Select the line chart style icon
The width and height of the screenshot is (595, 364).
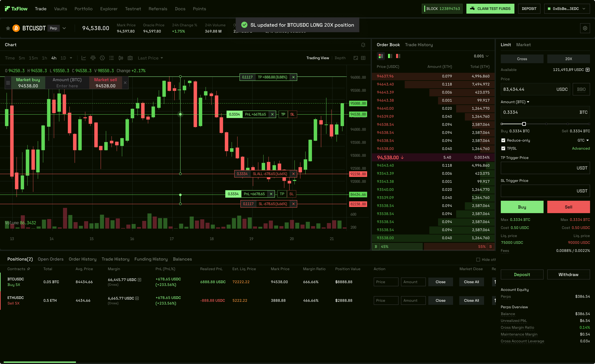tap(84, 58)
